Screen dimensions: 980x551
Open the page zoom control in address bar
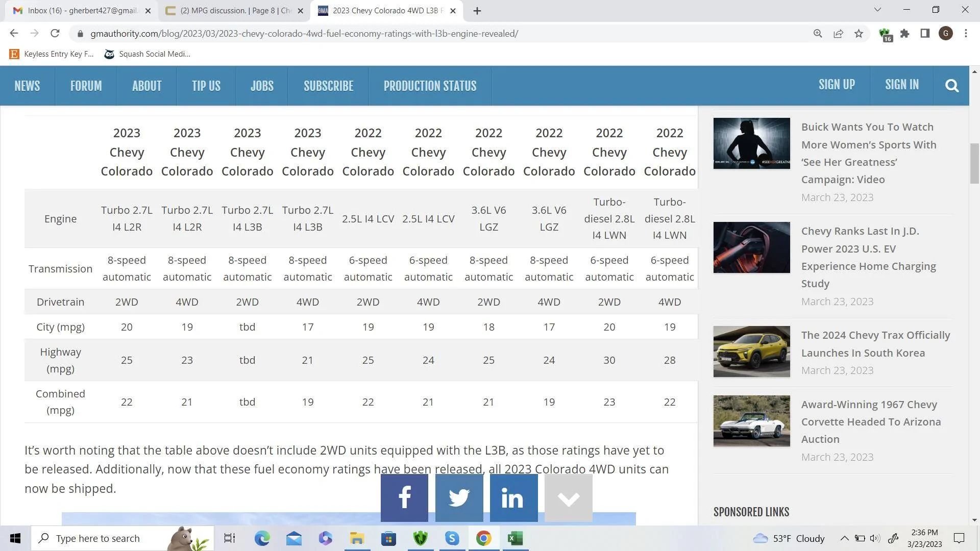point(818,34)
